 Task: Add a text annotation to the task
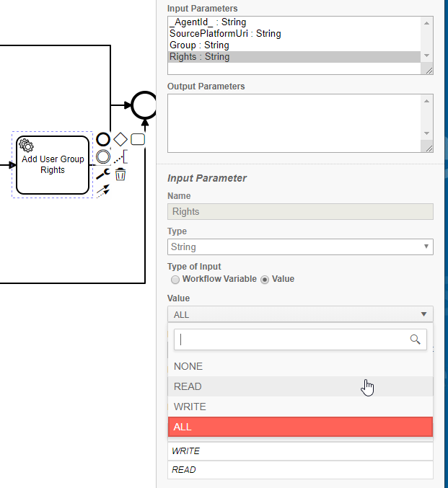(x=121, y=156)
